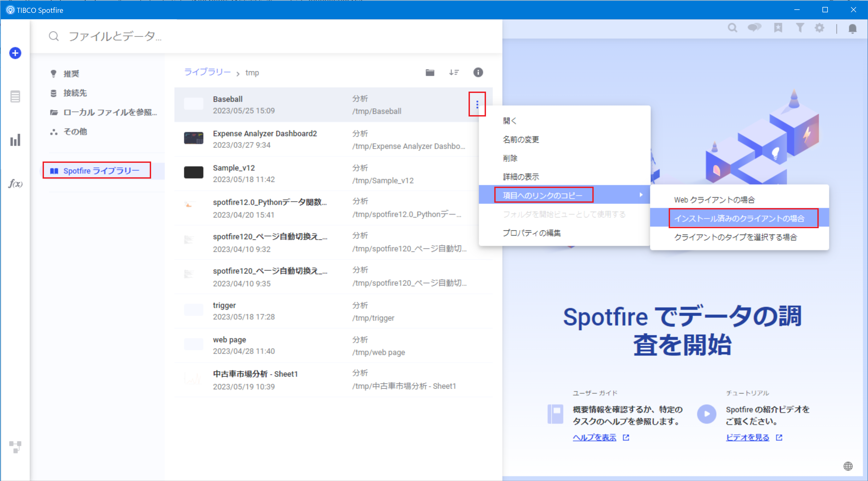The height and width of the screenshot is (481, 868).
Task: Select ローカル ファイルを参照
Action: coord(103,112)
